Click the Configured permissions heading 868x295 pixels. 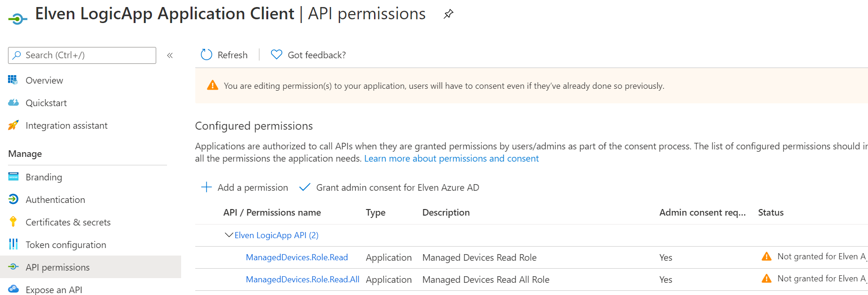pyautogui.click(x=254, y=126)
